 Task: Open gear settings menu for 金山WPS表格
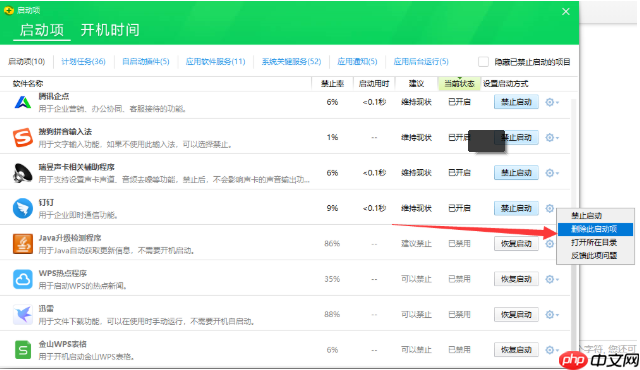[x=552, y=350]
